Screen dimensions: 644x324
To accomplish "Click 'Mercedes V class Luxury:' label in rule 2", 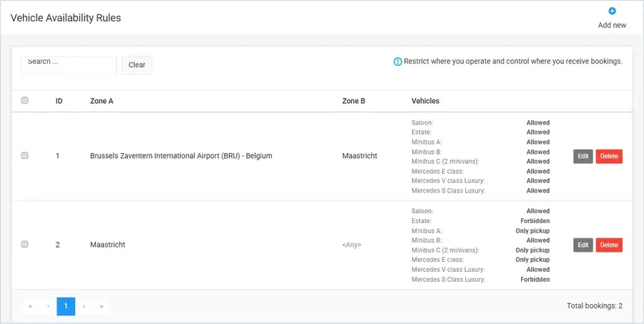I will pyautogui.click(x=448, y=270).
